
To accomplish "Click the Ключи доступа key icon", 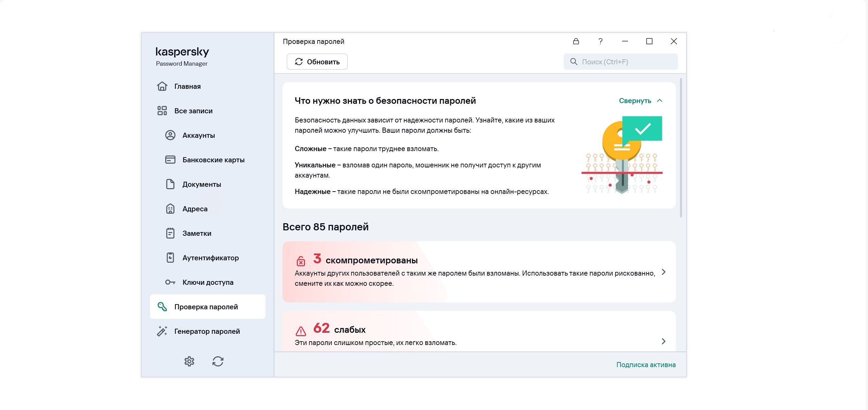I will pyautogui.click(x=170, y=282).
